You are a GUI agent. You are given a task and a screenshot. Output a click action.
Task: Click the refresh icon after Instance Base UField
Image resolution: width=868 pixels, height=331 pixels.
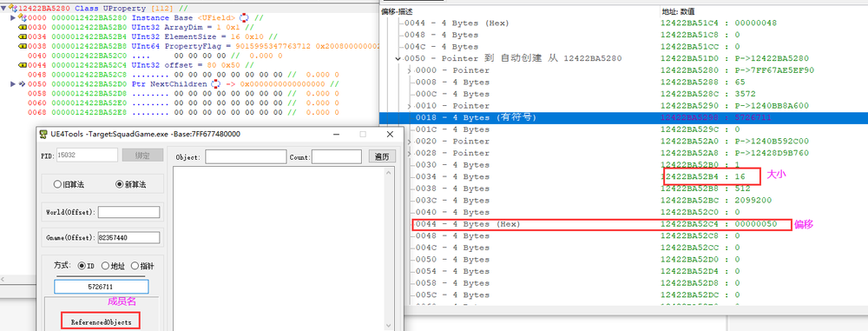tap(244, 17)
